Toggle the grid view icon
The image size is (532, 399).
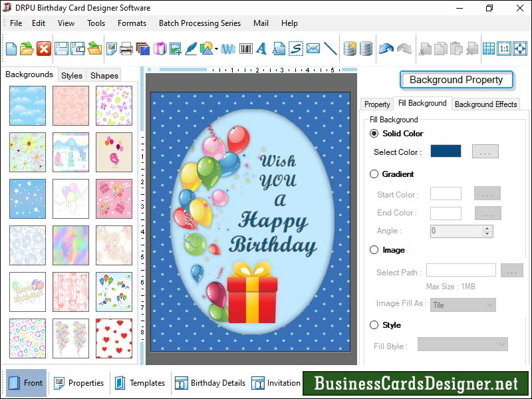489,49
